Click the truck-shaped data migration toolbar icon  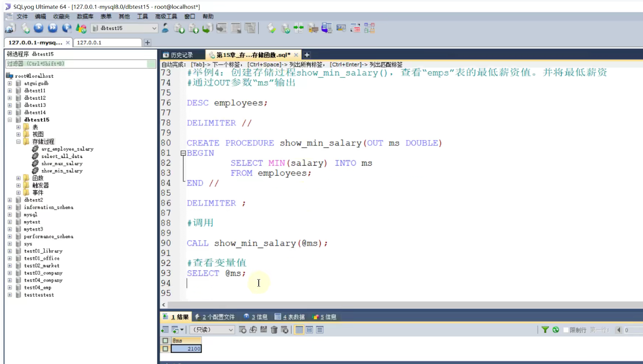click(x=313, y=29)
